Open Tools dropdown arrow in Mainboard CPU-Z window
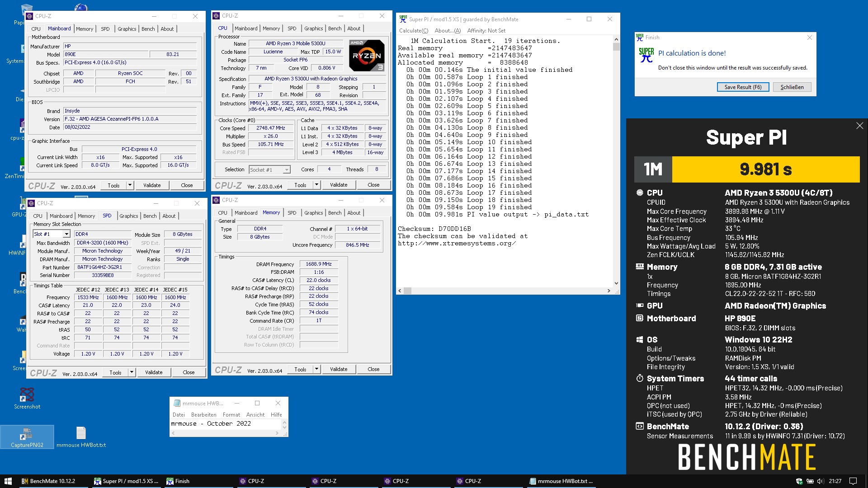 tap(130, 185)
